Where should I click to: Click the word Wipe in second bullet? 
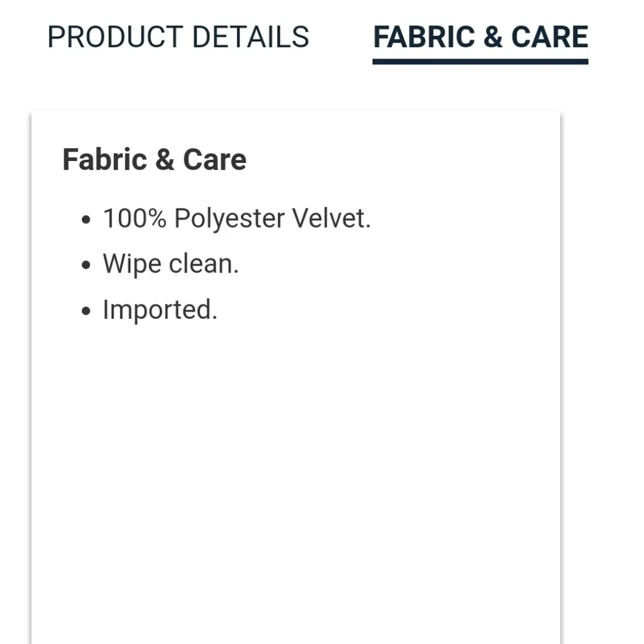point(132,265)
